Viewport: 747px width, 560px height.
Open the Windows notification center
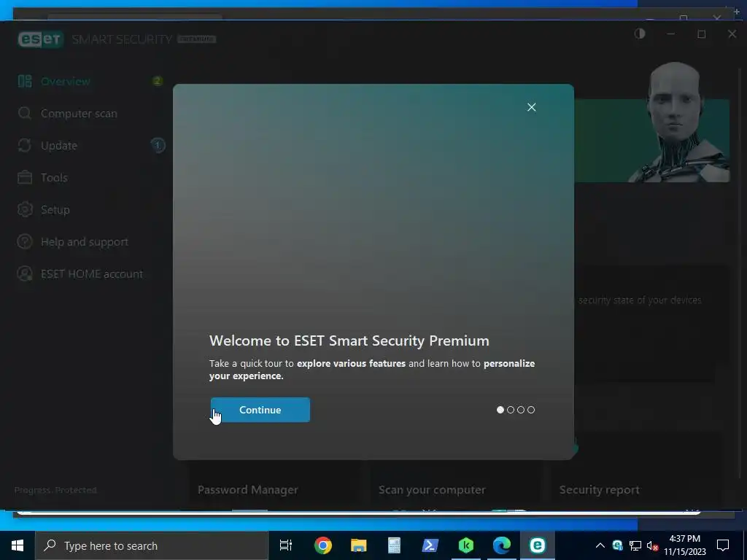pyautogui.click(x=723, y=545)
